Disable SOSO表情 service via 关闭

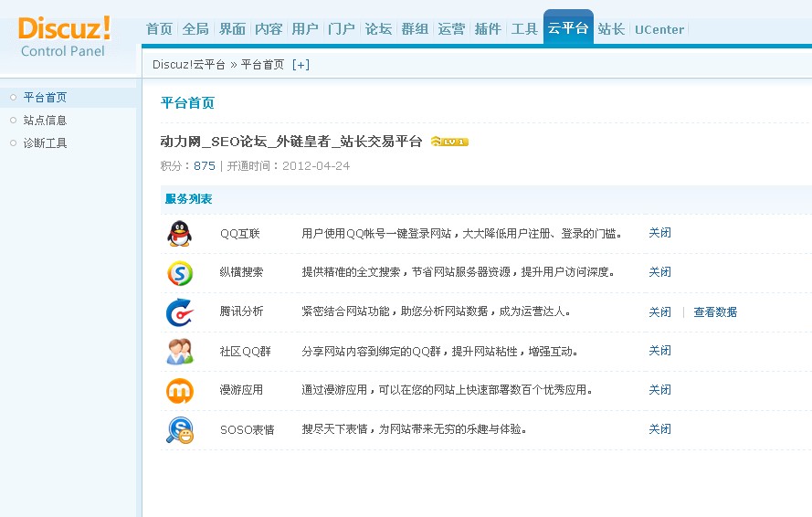tap(659, 429)
